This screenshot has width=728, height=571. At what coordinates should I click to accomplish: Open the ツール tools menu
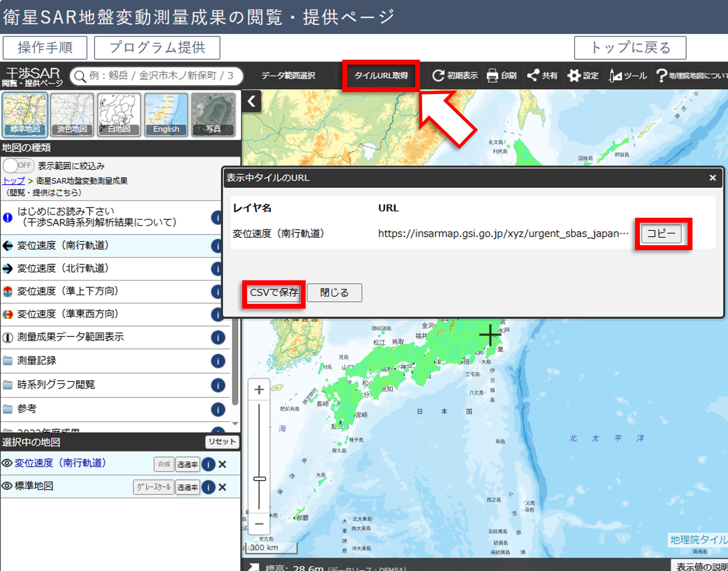pyautogui.click(x=628, y=76)
